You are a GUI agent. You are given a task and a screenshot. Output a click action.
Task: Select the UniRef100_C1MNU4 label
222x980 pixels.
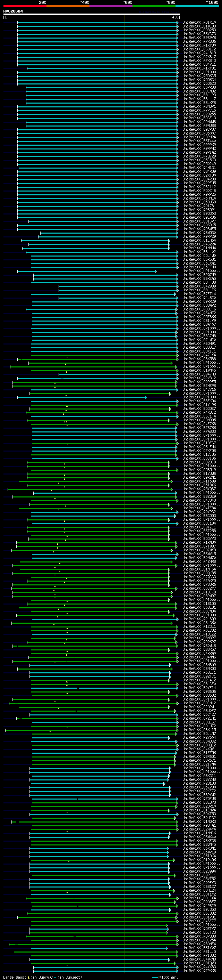(199, 249)
